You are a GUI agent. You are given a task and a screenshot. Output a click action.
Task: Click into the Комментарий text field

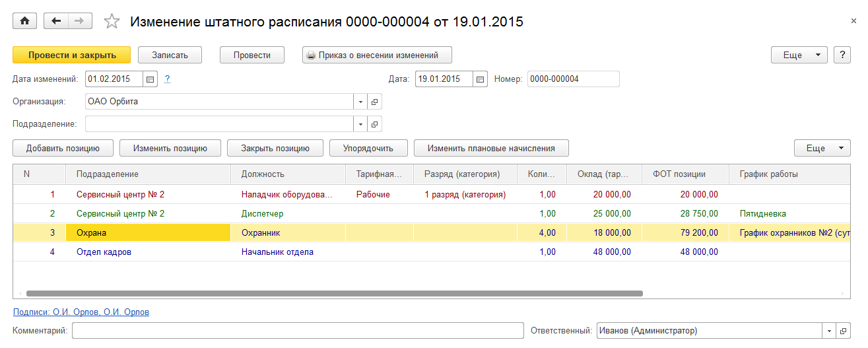click(x=297, y=331)
